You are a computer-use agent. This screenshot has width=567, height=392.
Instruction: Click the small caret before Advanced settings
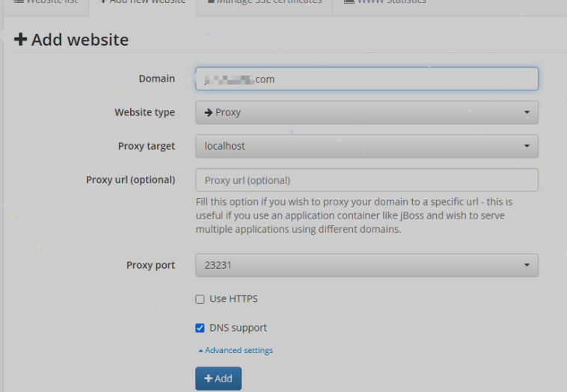tap(200, 351)
